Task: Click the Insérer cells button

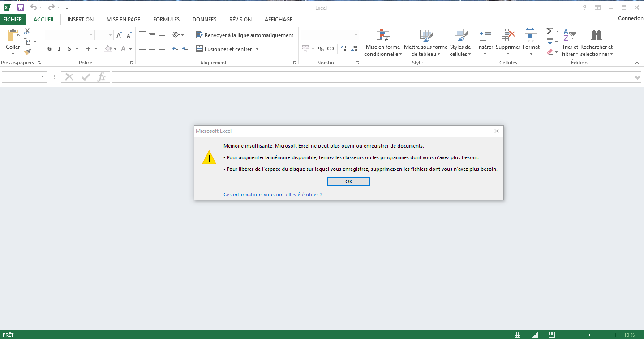Action: point(485,42)
